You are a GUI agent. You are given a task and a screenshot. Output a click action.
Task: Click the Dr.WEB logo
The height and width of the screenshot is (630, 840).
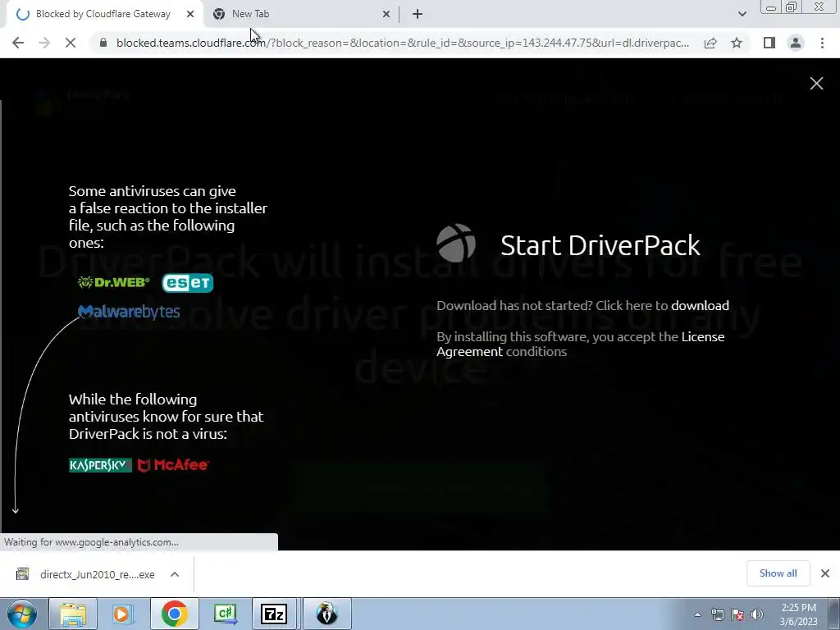(113, 282)
